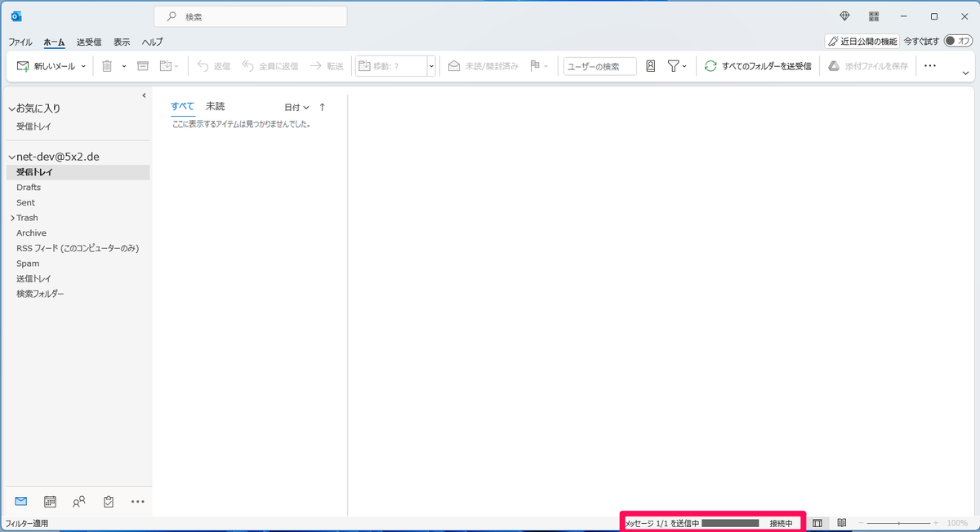Open the address book icon
Image resolution: width=980 pixels, height=532 pixels.
tap(651, 66)
